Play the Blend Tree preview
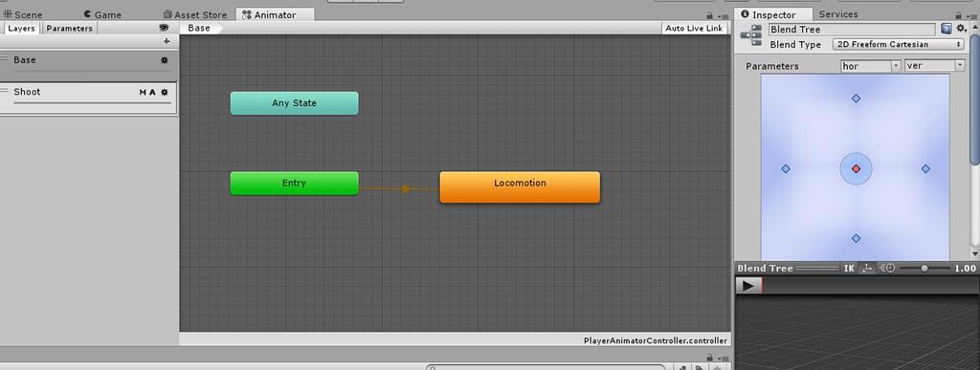This screenshot has width=980, height=370. 748,286
